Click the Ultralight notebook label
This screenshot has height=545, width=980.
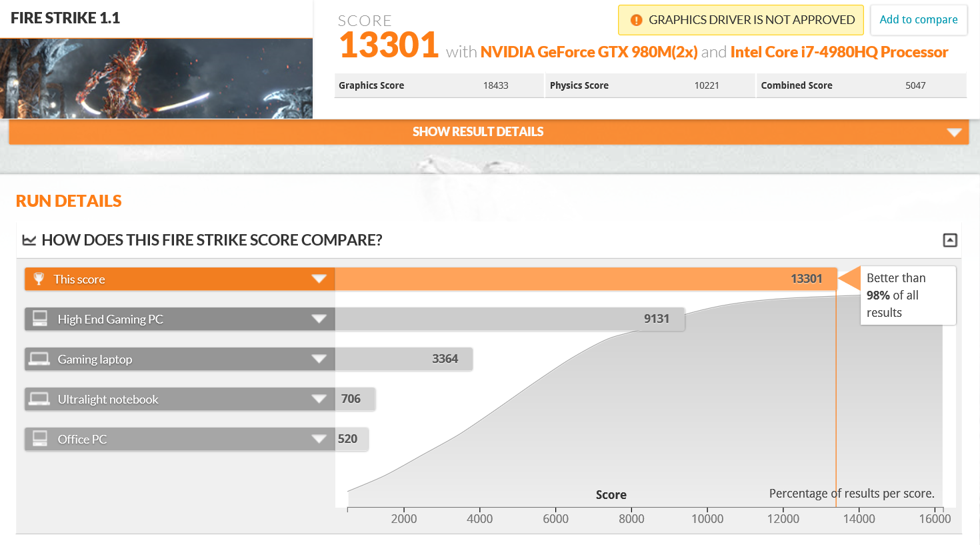[108, 400]
